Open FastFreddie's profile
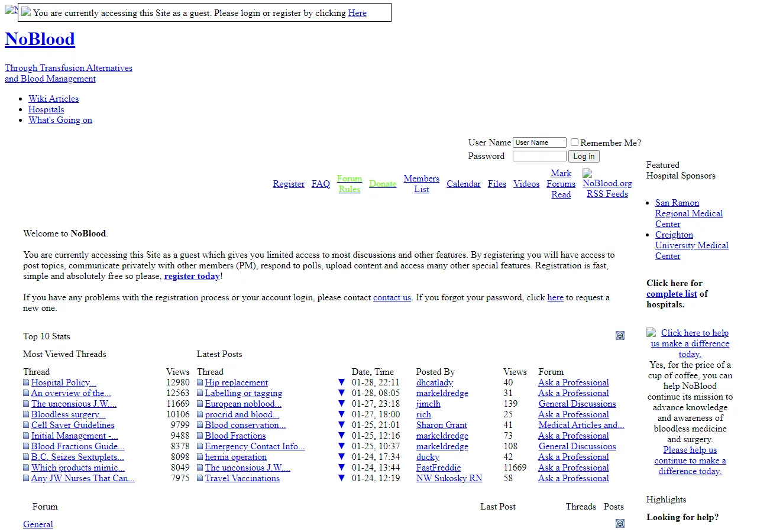Viewport: 757px width, 532px height. [439, 468]
